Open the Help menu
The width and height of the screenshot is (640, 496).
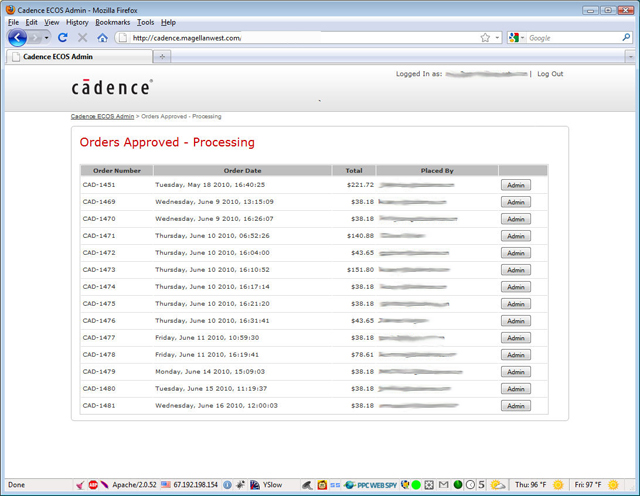click(168, 22)
